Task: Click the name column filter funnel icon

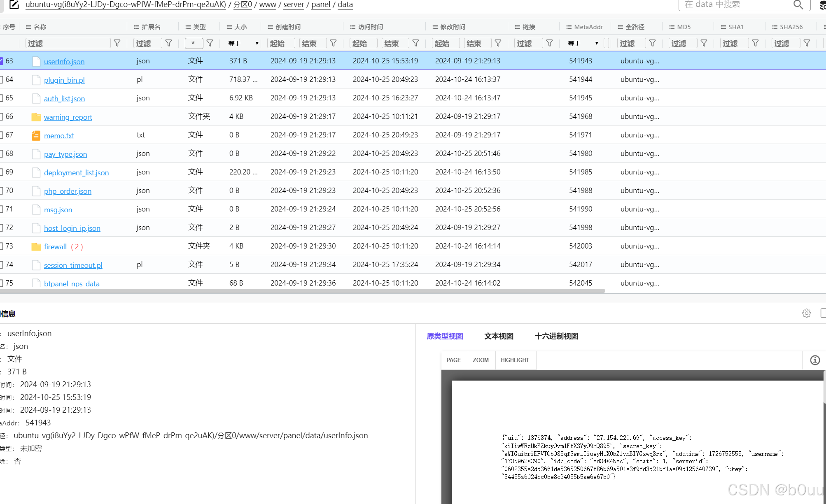Action: [117, 43]
